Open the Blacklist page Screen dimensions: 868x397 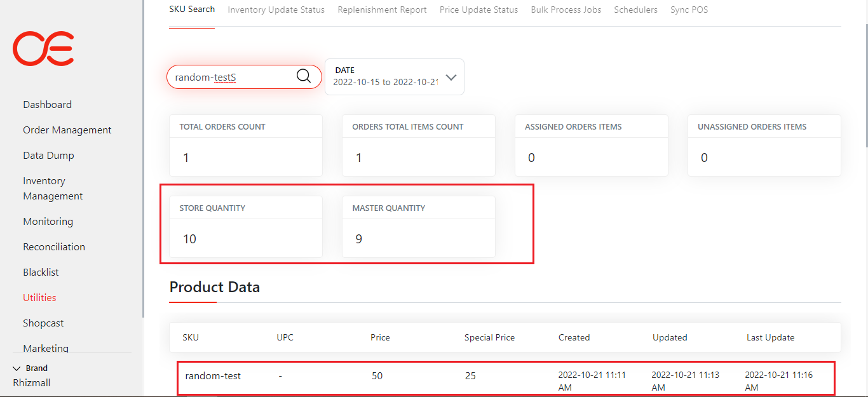41,273
